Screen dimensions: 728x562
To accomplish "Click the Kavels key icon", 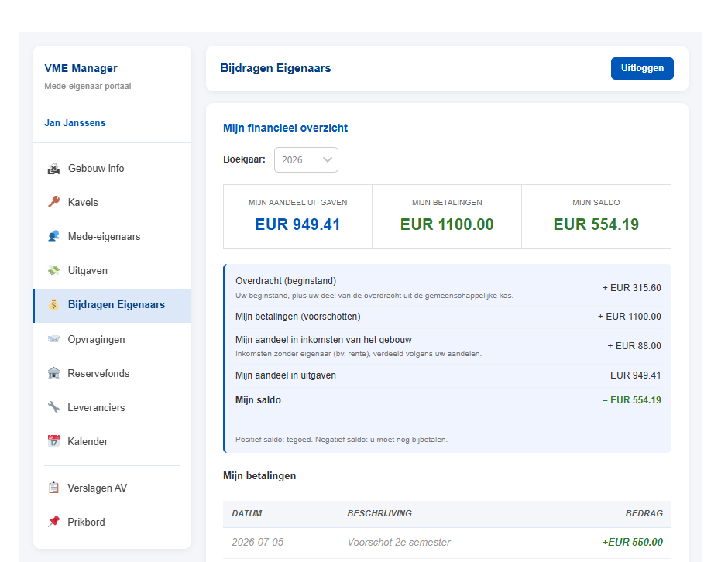I will [54, 202].
